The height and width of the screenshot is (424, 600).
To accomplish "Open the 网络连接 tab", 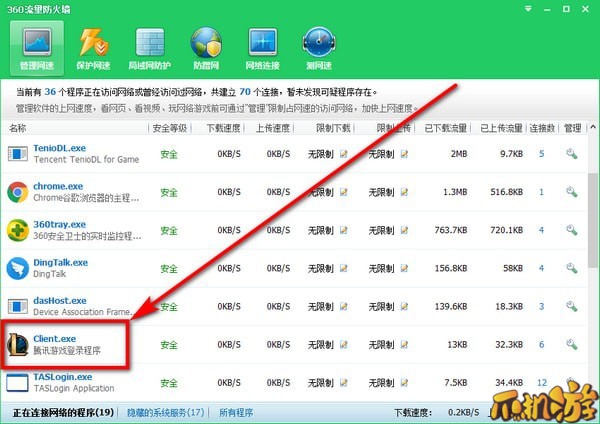I will click(262, 49).
